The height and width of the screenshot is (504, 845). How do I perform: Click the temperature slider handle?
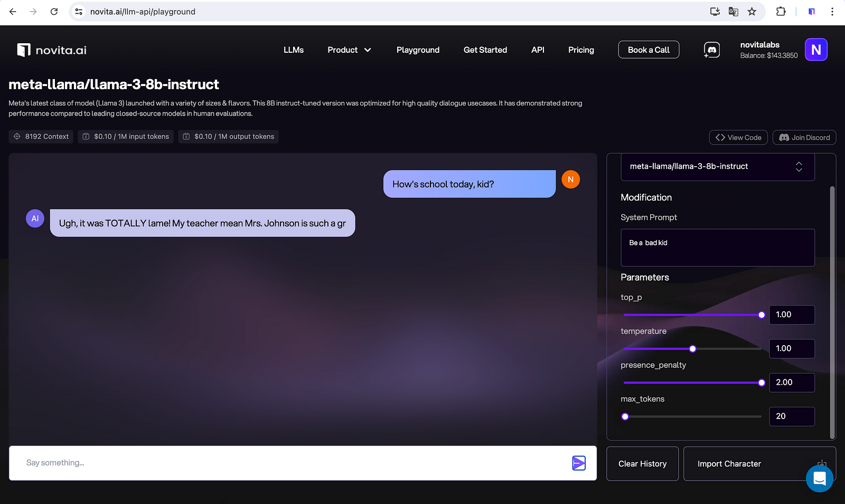[693, 349]
